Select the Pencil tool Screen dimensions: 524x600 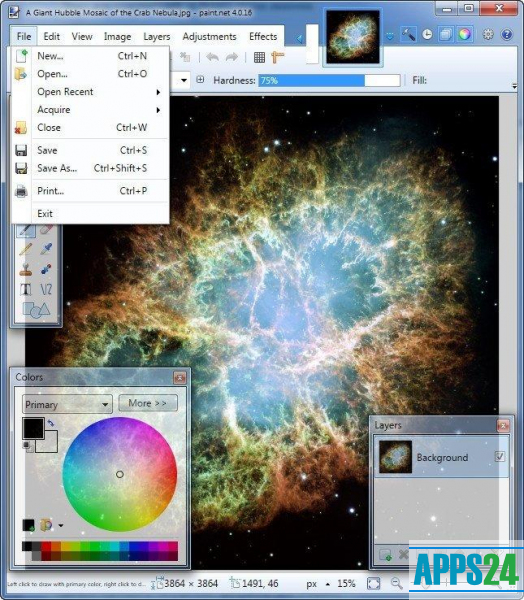[26, 249]
